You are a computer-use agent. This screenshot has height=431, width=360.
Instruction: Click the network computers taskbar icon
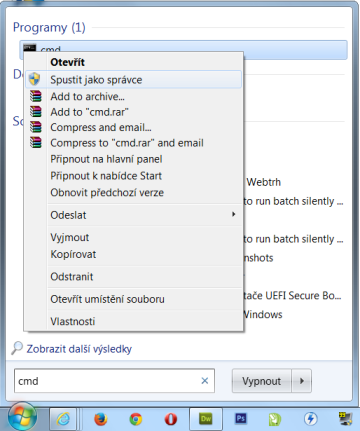coord(346,419)
